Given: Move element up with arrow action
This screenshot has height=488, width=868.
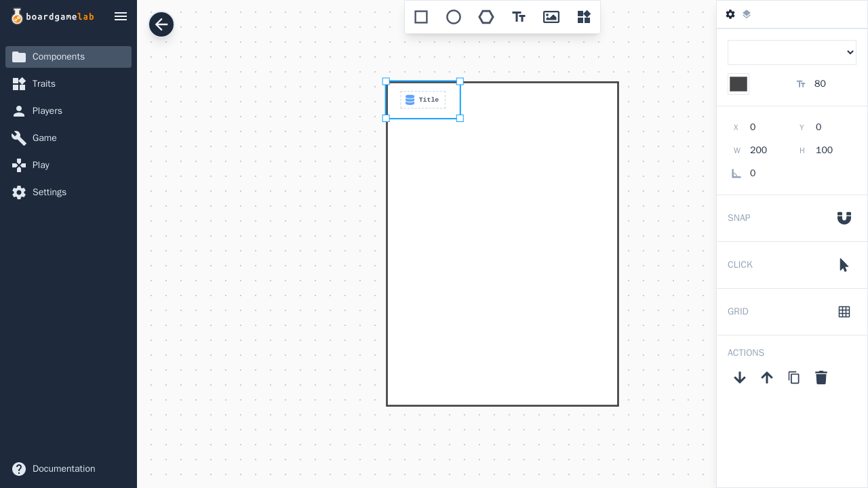Looking at the screenshot, I should (x=767, y=378).
